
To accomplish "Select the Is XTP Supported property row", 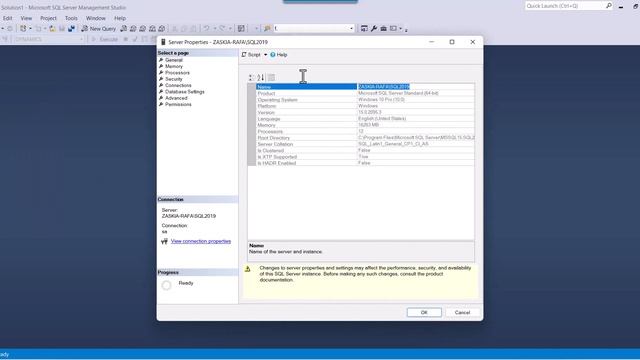I will click(x=365, y=157).
